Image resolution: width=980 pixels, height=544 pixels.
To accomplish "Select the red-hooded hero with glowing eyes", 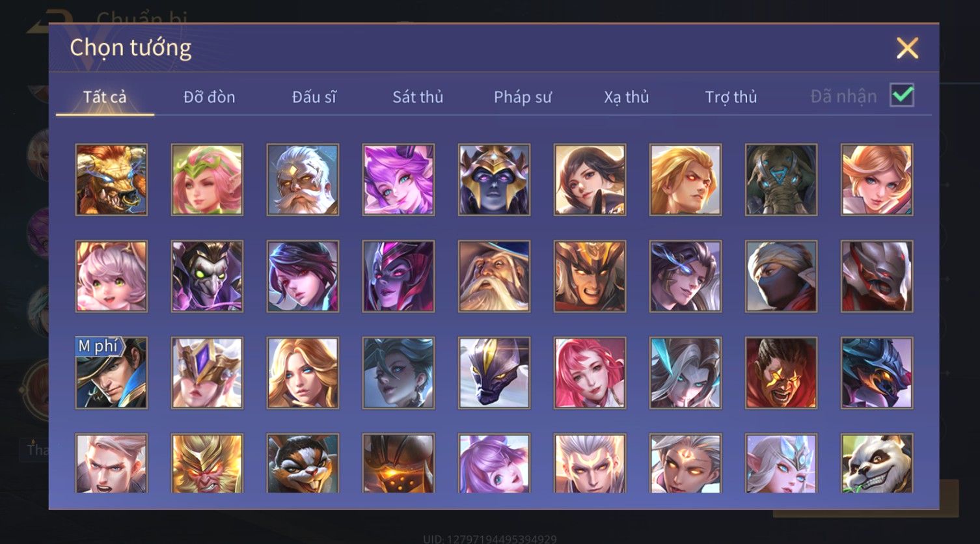I will 781,373.
